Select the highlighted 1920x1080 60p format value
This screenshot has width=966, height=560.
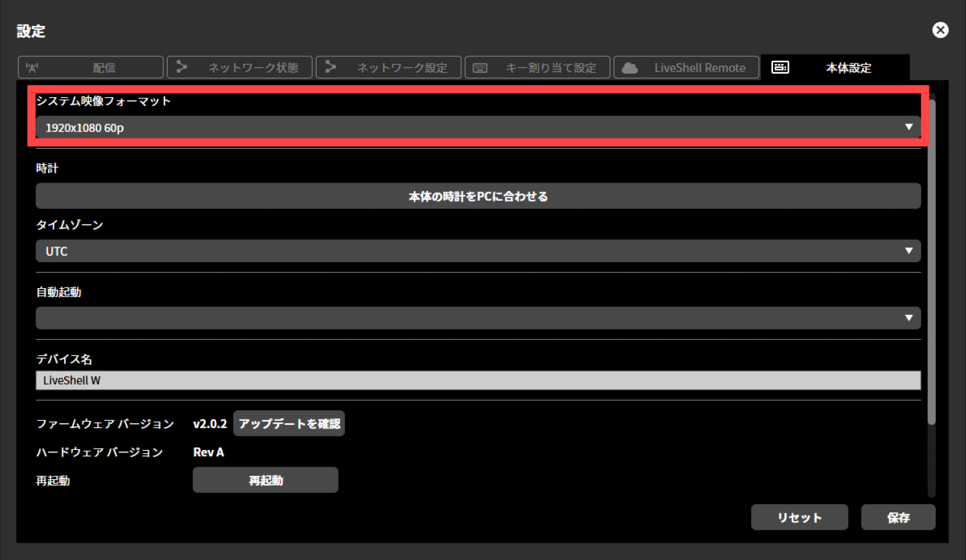click(x=84, y=127)
